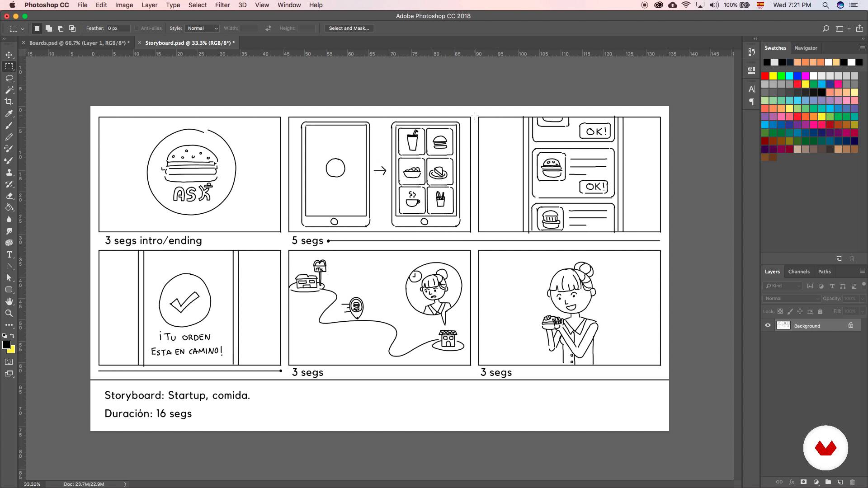Choose Subtract from selection mode
Screen dimensions: 868x488
[x=61, y=28]
